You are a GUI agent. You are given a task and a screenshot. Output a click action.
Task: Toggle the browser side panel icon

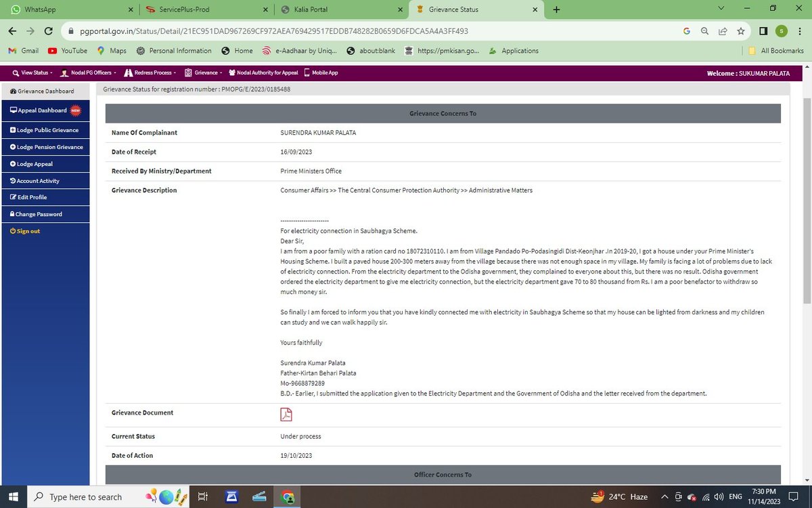tap(763, 31)
